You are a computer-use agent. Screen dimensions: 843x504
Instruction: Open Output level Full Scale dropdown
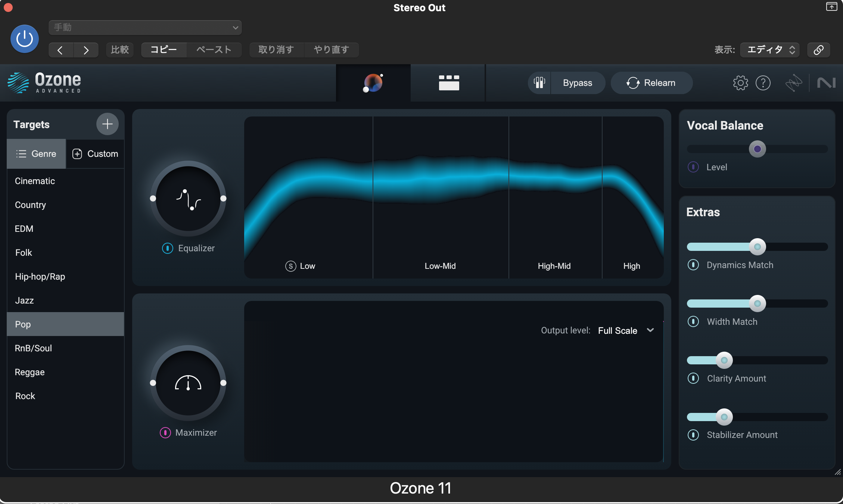[625, 331]
